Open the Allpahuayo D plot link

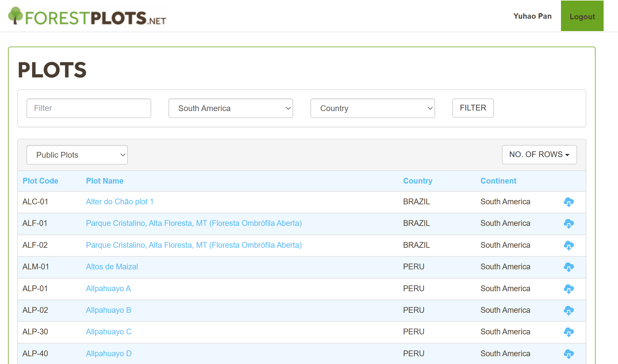tap(109, 353)
